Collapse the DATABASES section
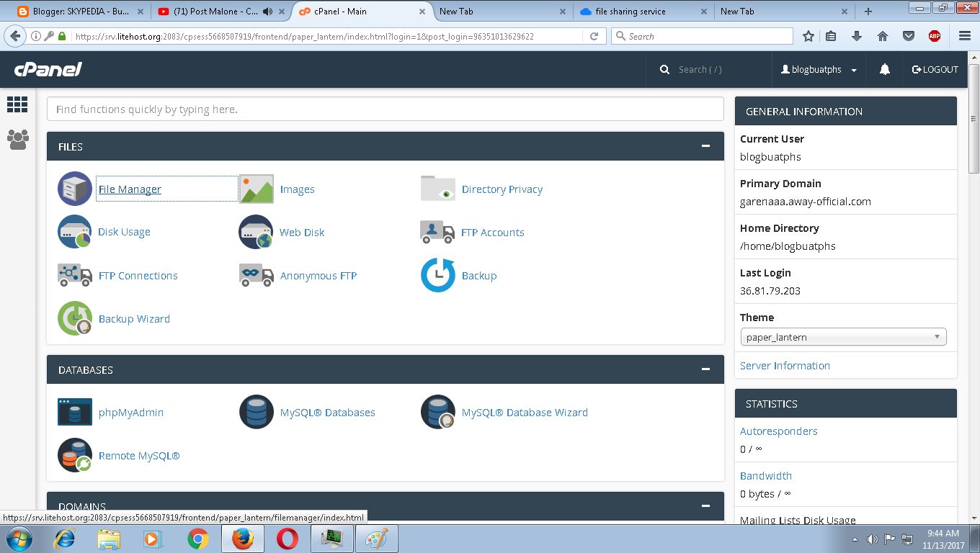Image resolution: width=980 pixels, height=553 pixels. click(705, 369)
